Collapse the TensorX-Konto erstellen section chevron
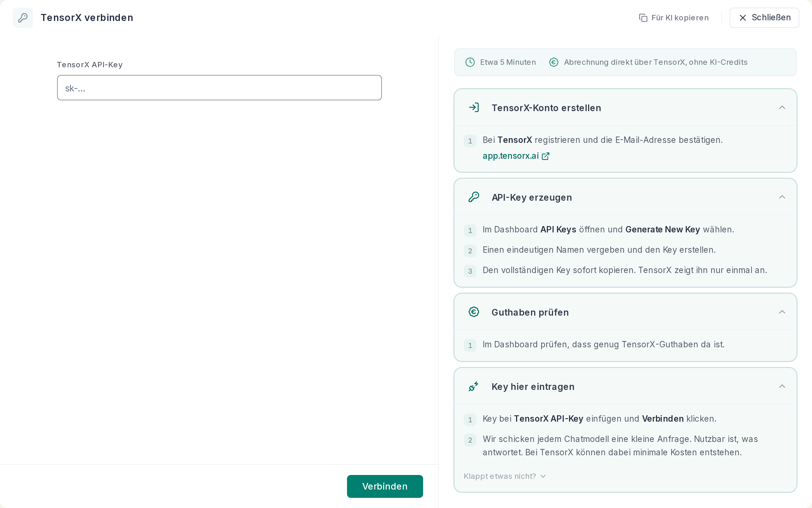This screenshot has height=508, width=812. pyautogui.click(x=782, y=108)
